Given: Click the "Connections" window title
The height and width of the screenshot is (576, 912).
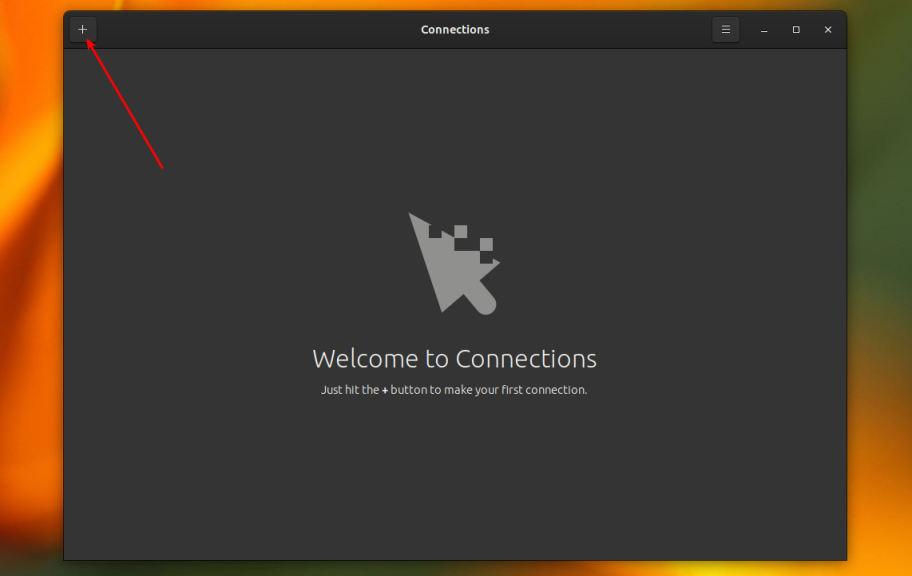Looking at the screenshot, I should (x=455, y=30).
